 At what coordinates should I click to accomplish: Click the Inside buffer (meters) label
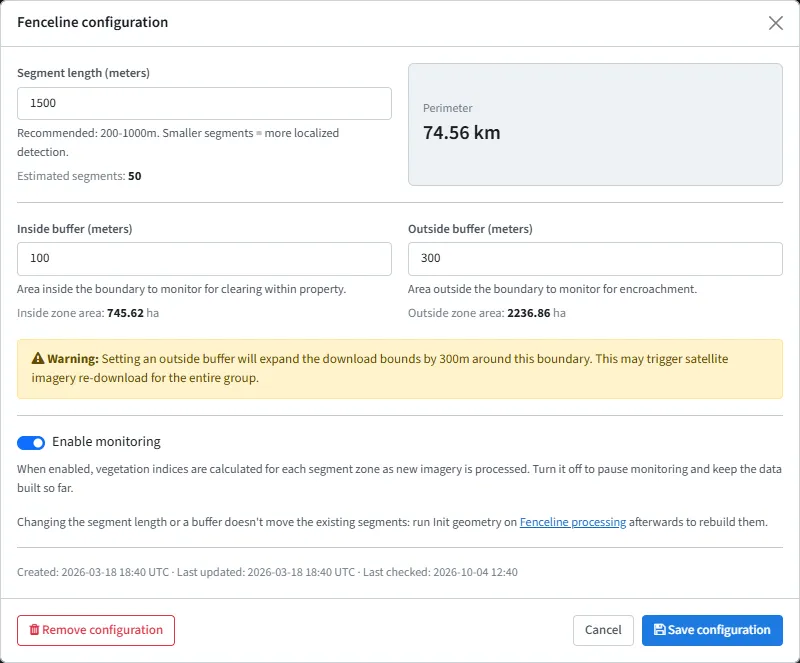[74, 229]
